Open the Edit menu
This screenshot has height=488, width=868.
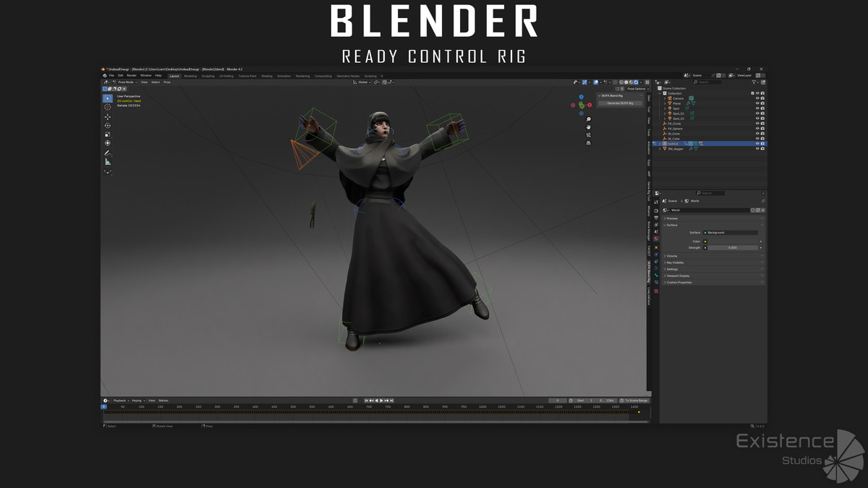(121, 75)
